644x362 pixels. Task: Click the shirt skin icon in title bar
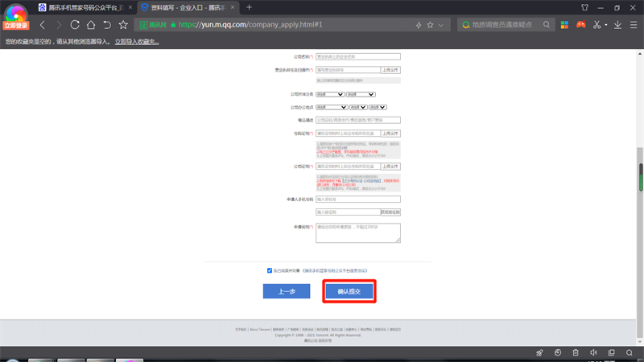pos(585,7)
